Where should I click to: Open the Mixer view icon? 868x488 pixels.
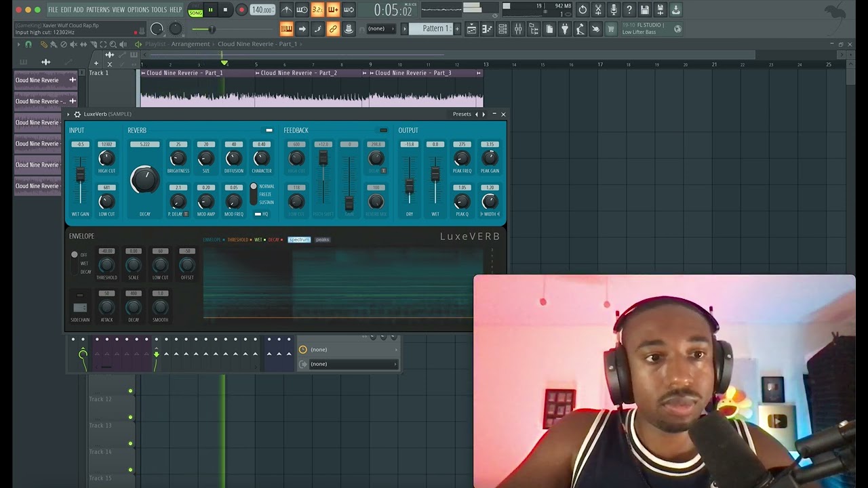tap(518, 28)
